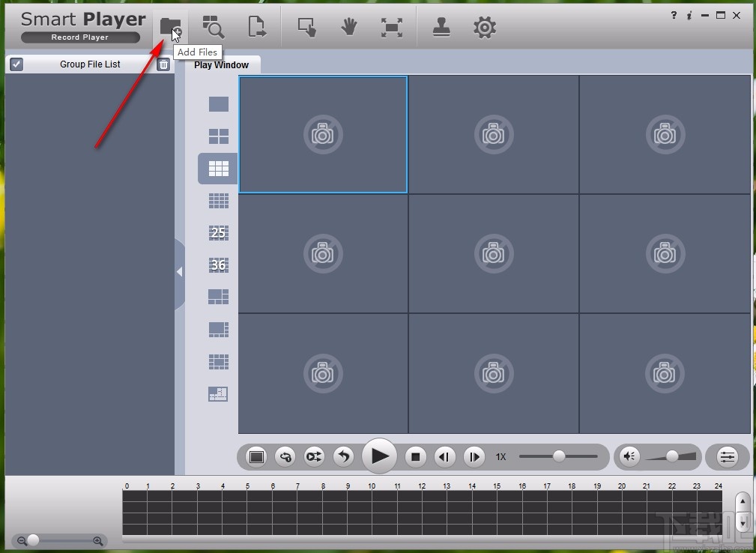Switch to single window layout
The width and height of the screenshot is (756, 553).
click(x=219, y=104)
